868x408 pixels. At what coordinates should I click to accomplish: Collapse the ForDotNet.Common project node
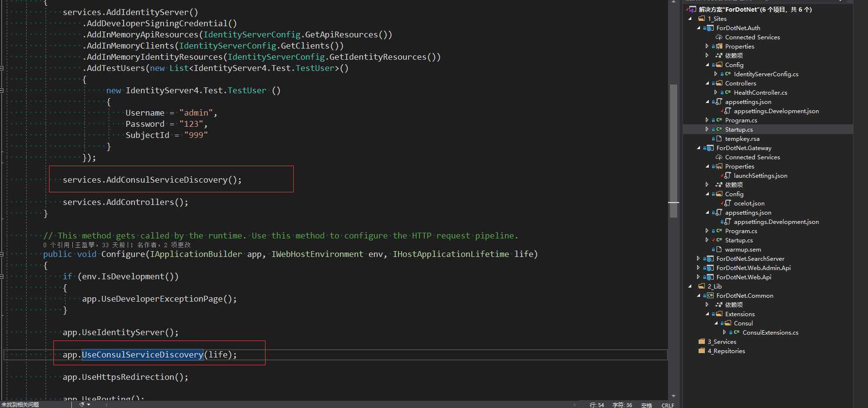point(699,295)
